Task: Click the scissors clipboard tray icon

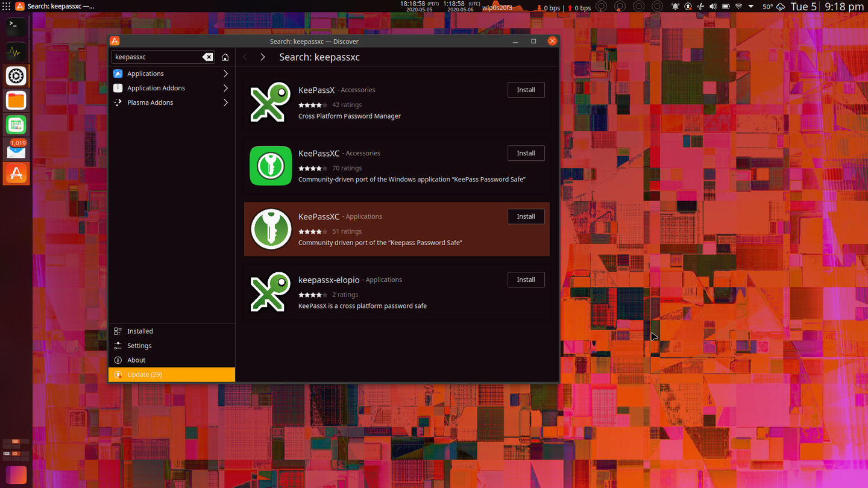Action: 700,7
